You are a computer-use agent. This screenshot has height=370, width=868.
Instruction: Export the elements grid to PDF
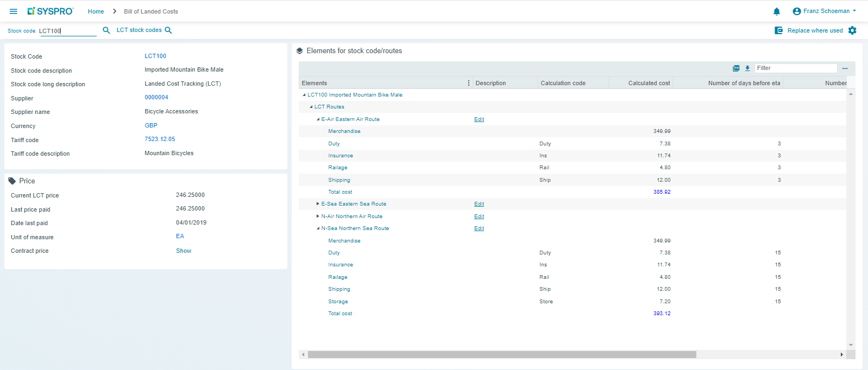[736, 68]
